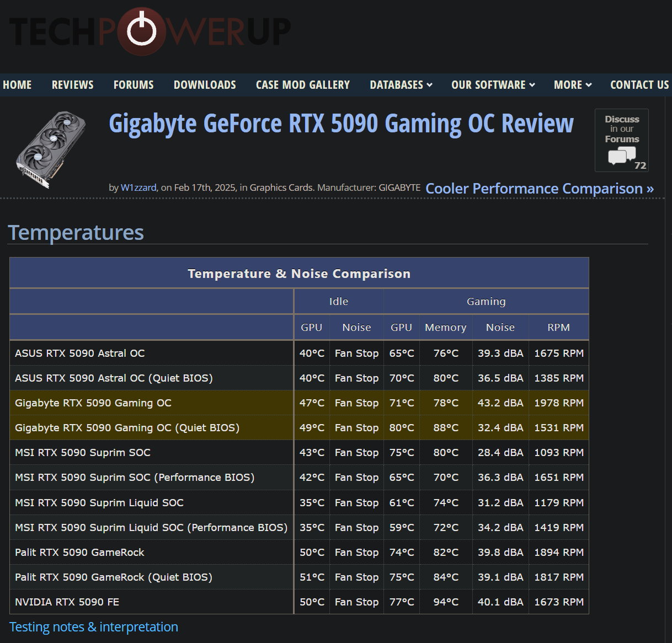Go to Cooler Performance Comparison page
Viewport: 672px width, 643px height.
(540, 189)
